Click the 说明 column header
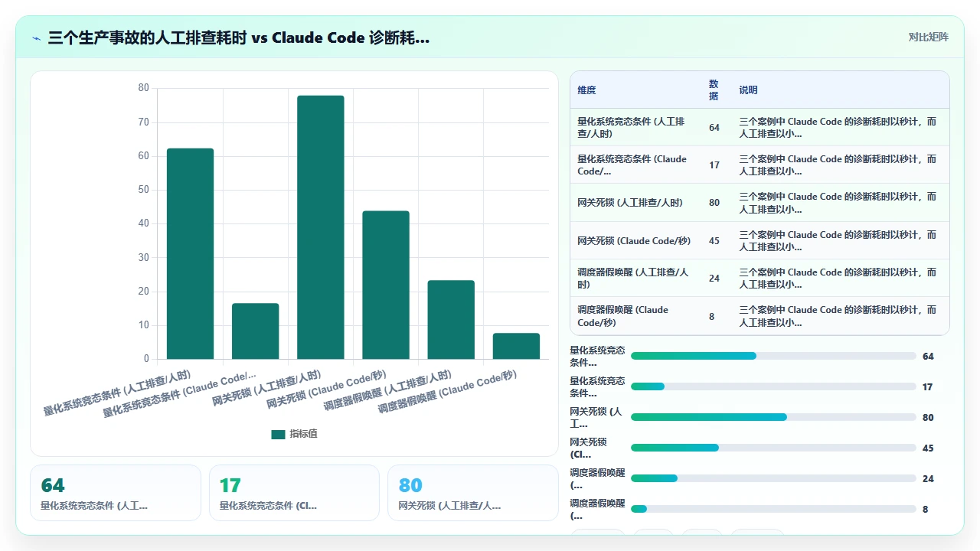 click(x=748, y=90)
